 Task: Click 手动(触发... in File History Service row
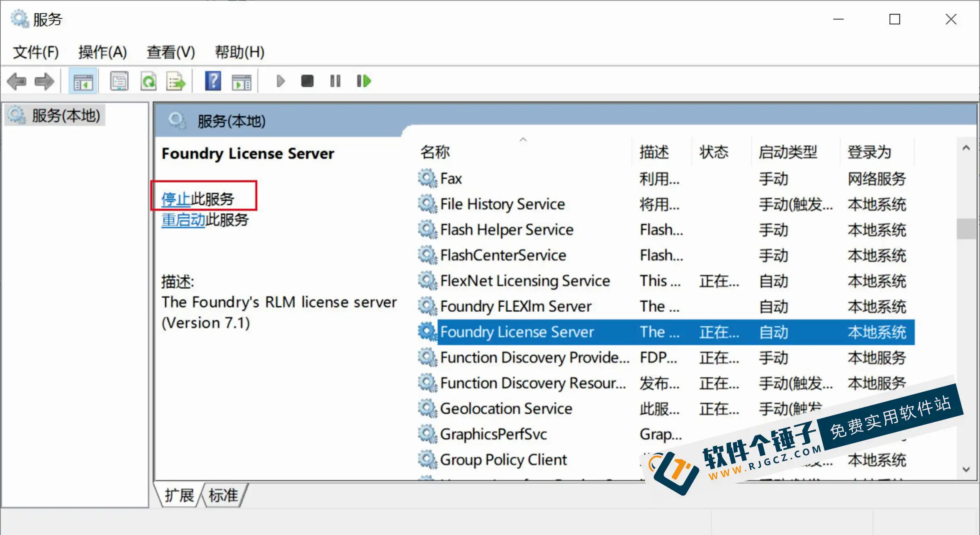coord(796,205)
